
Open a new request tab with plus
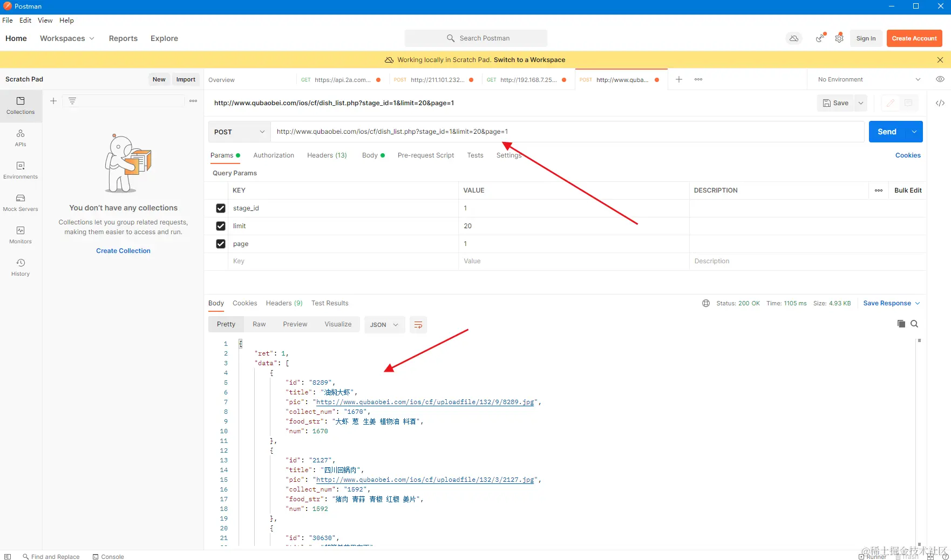click(679, 79)
